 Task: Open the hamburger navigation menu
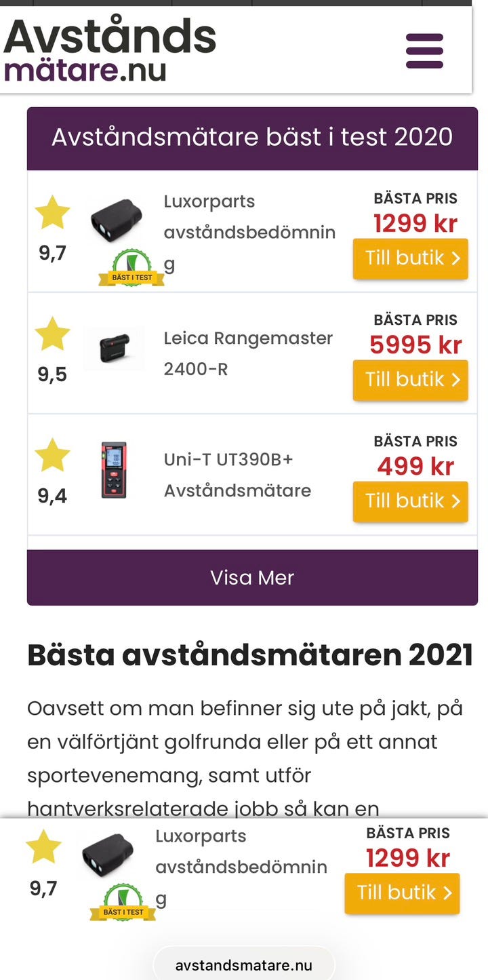tap(424, 51)
